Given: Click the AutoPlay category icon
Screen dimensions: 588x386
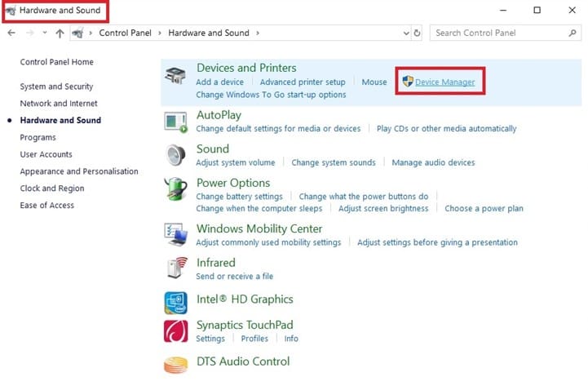Looking at the screenshot, I should click(x=175, y=122).
